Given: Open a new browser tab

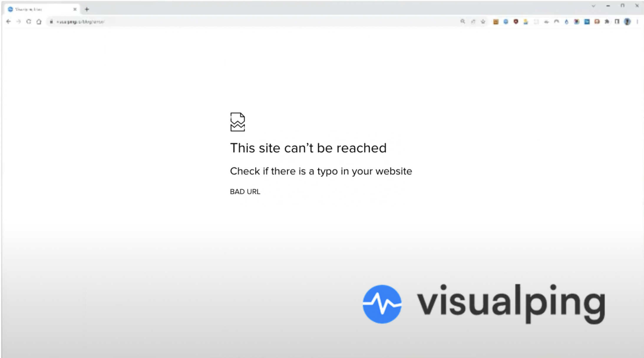Looking at the screenshot, I should pos(87,9).
